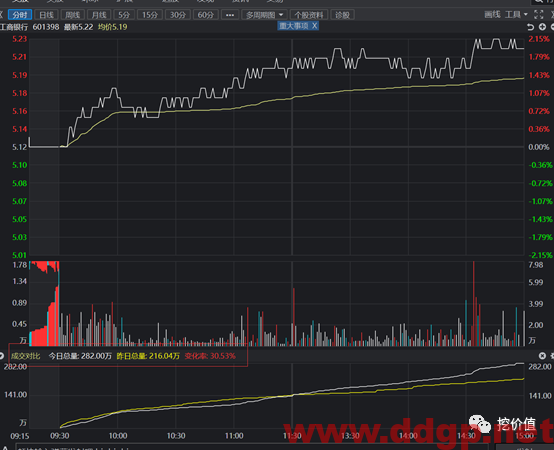Click the 变化率: 30.53% value
This screenshot has width=554, height=450.
tap(210, 356)
